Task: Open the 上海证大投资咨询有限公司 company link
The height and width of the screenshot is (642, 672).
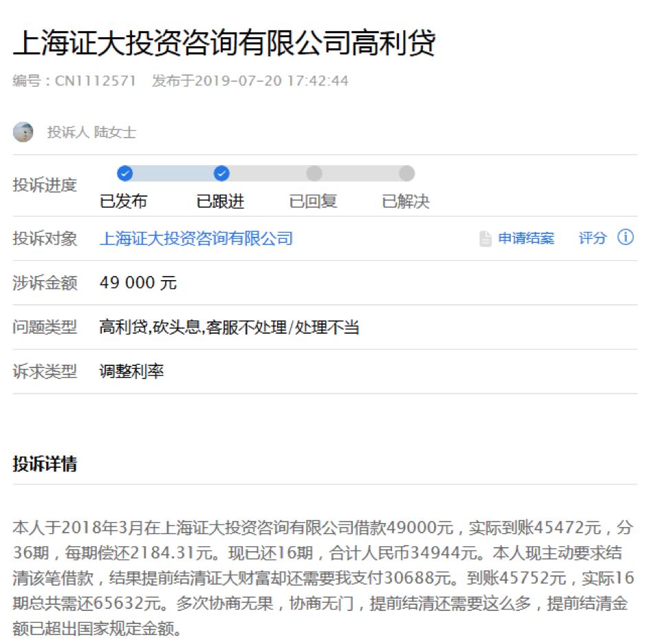Action: [x=196, y=239]
